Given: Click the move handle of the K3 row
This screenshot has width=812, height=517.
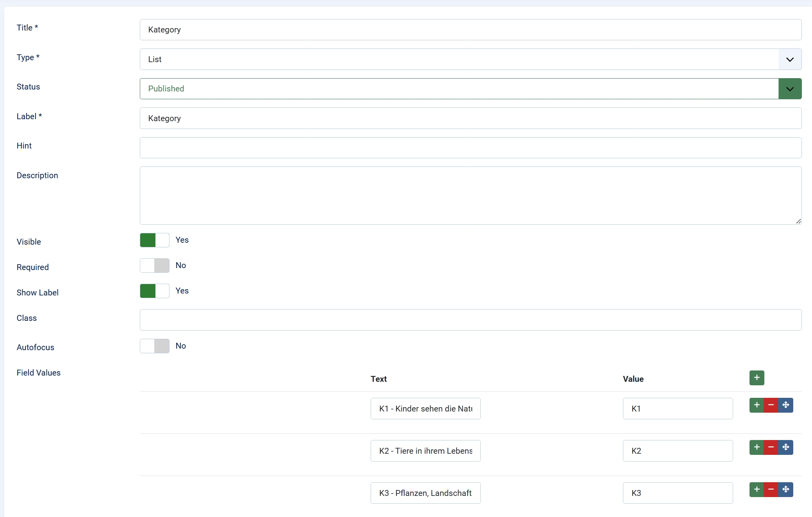Looking at the screenshot, I should (786, 490).
